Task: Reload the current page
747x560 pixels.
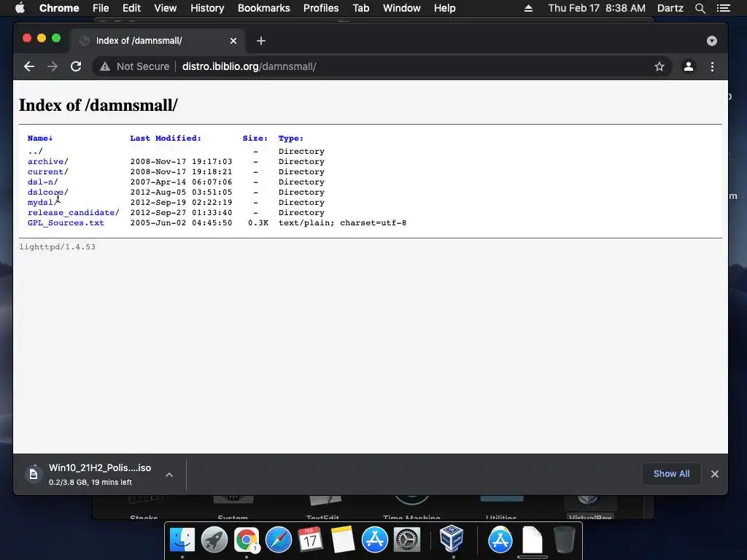Action: (x=76, y=66)
